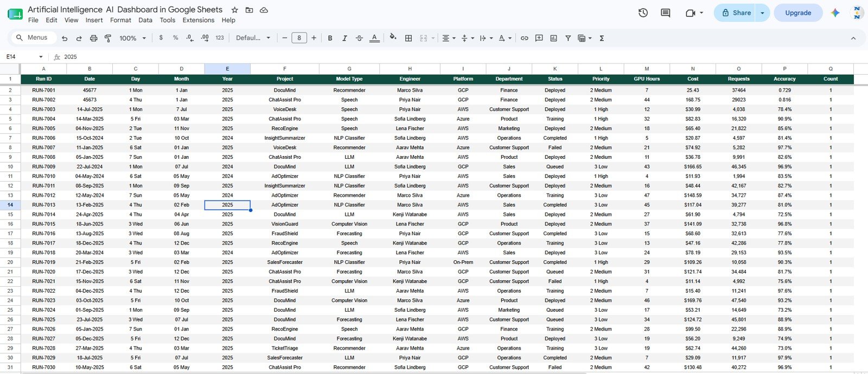Open the borders tool
The height and width of the screenshot is (374, 868).
point(409,38)
